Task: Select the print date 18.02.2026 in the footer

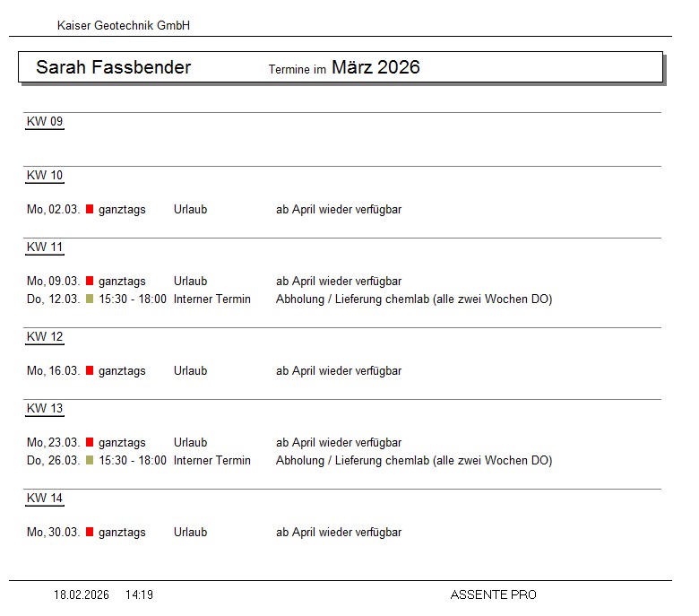Action: point(82,594)
